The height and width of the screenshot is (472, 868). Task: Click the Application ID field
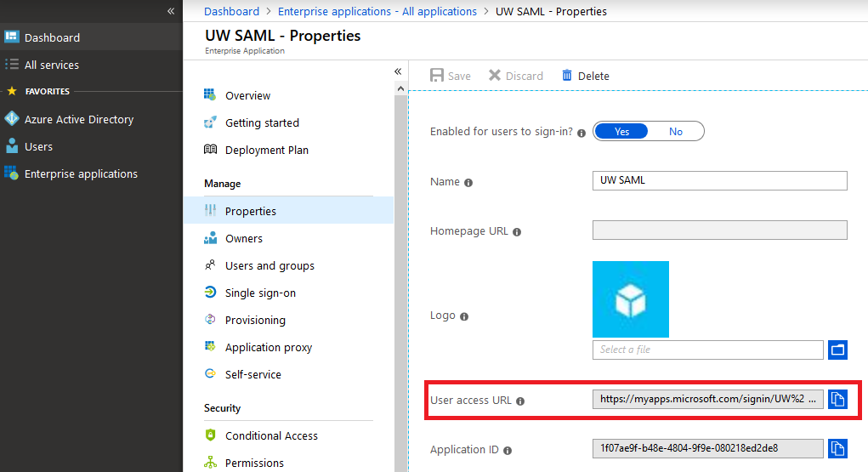[x=708, y=448]
